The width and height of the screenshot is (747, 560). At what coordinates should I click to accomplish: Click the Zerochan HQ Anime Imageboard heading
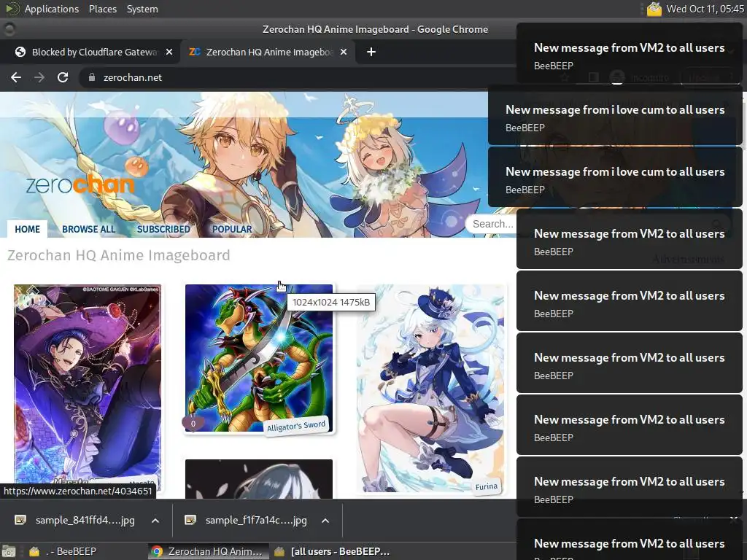119,255
